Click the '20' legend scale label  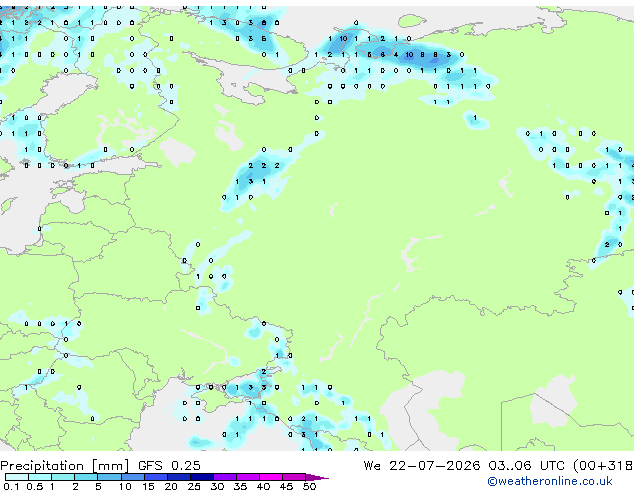(171, 486)
